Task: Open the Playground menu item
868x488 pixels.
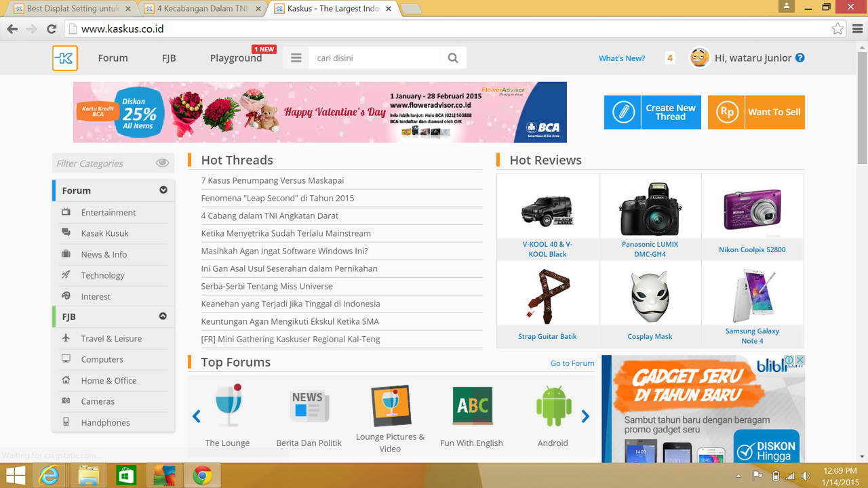Action: click(236, 58)
